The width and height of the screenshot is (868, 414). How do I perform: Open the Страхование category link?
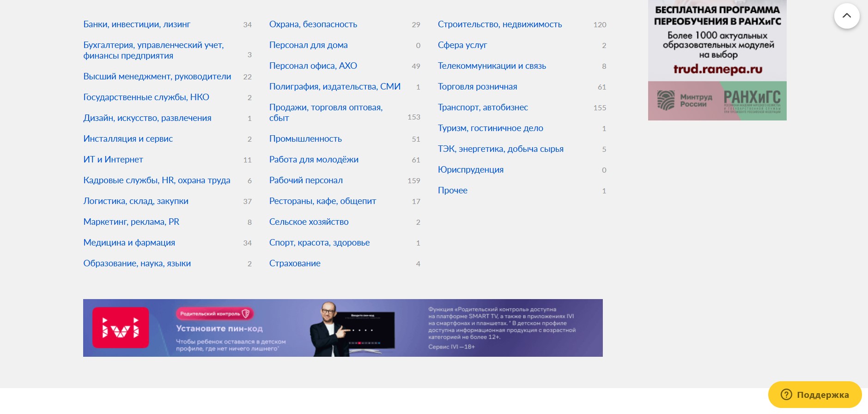[295, 264]
